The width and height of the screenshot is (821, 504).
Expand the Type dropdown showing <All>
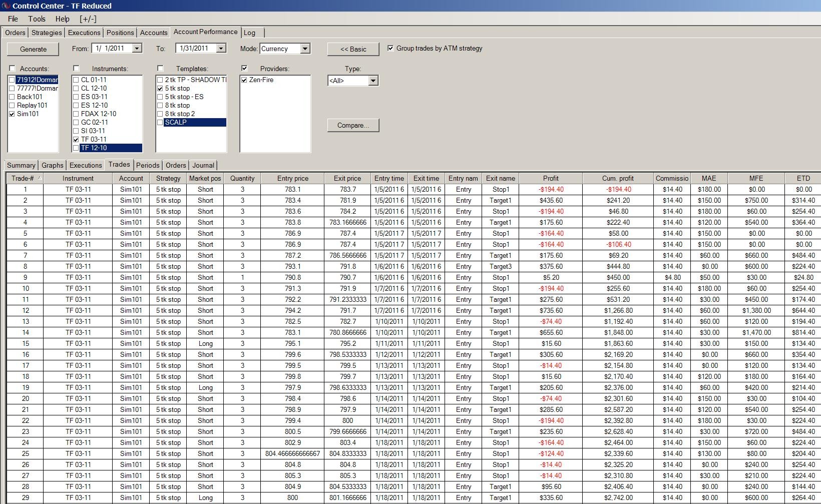pyautogui.click(x=373, y=81)
